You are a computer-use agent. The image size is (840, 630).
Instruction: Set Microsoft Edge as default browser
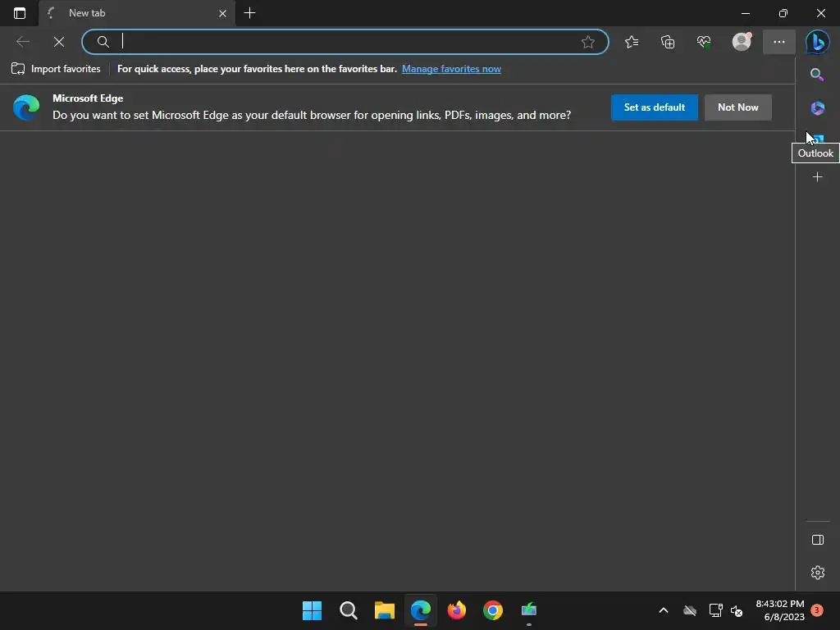(x=654, y=107)
